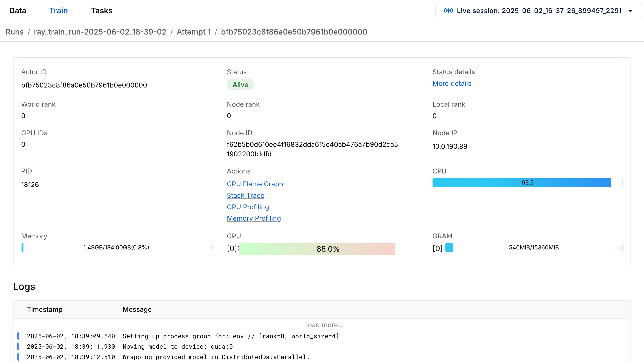Screen dimensions: 644x363
Task: View the Stack Trace
Action: coord(246,195)
